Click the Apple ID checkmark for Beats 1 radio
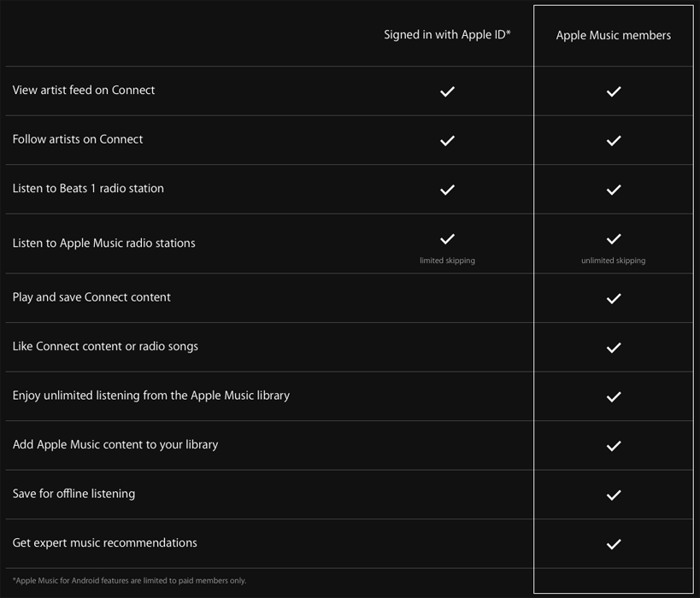Screen dimensions: 700x598 (447, 190)
